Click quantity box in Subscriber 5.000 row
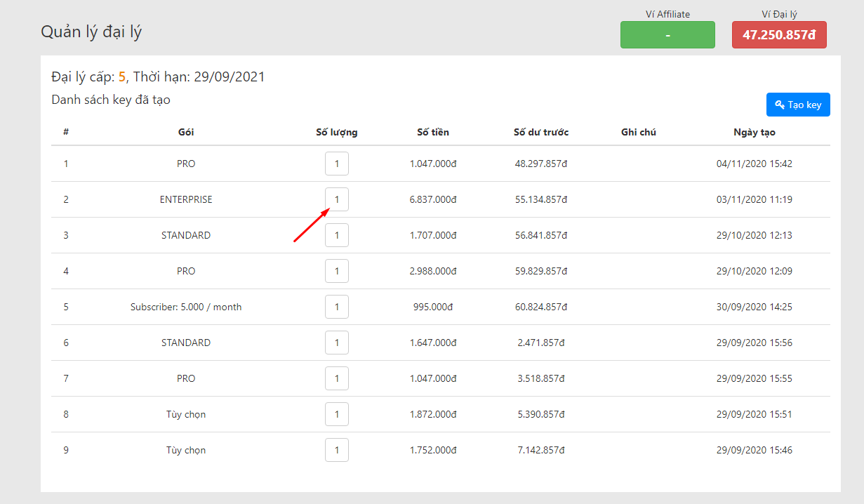This screenshot has width=864, height=504. [x=337, y=307]
